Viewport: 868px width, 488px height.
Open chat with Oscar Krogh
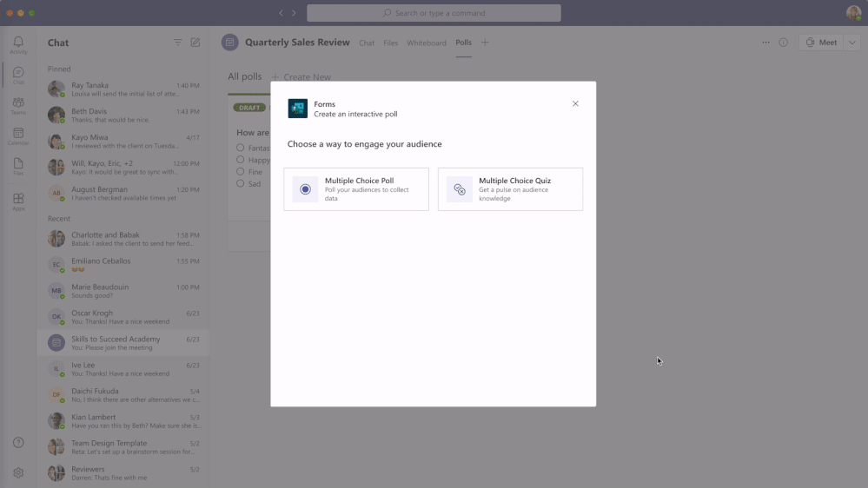[x=123, y=316]
